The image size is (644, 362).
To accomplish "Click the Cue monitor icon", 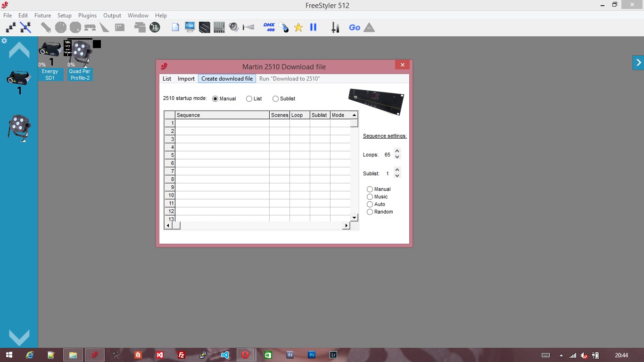I will [190, 27].
